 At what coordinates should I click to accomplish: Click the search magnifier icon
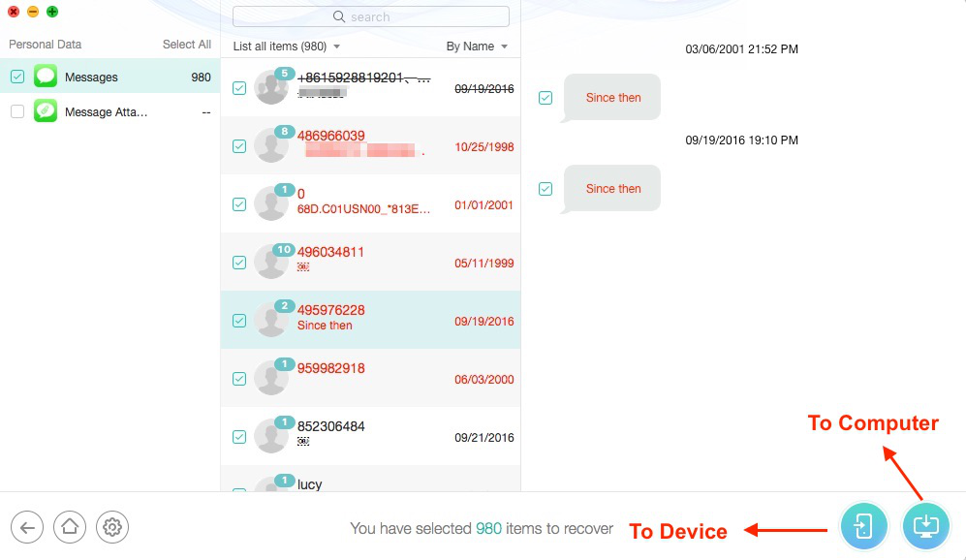click(339, 16)
